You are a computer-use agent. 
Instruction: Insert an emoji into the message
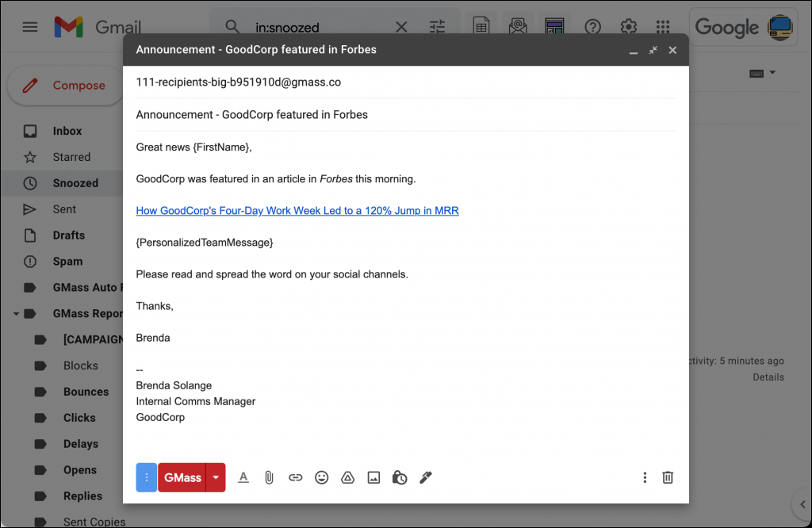click(x=321, y=477)
